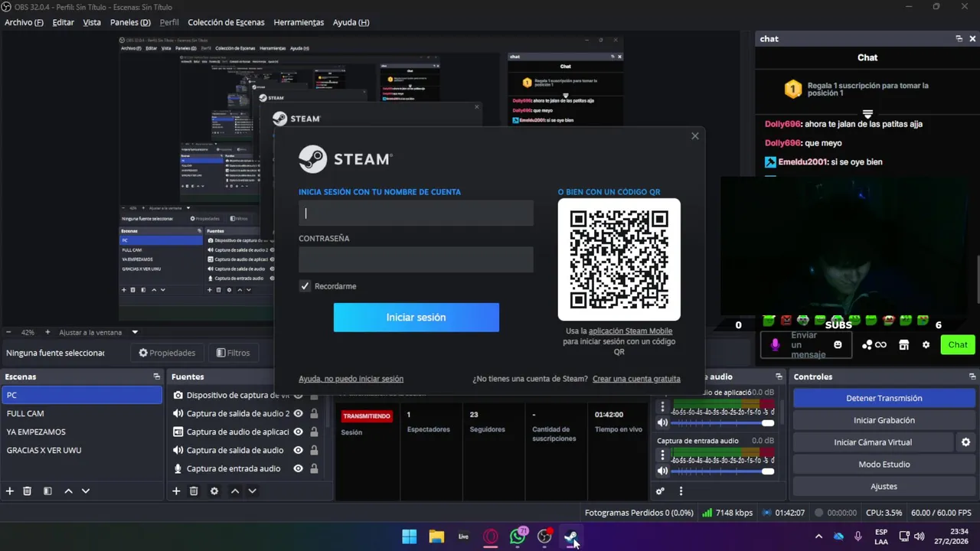Screen dimensions: 980x551
Task: Open virtual camera settings gear icon
Action: click(965, 442)
